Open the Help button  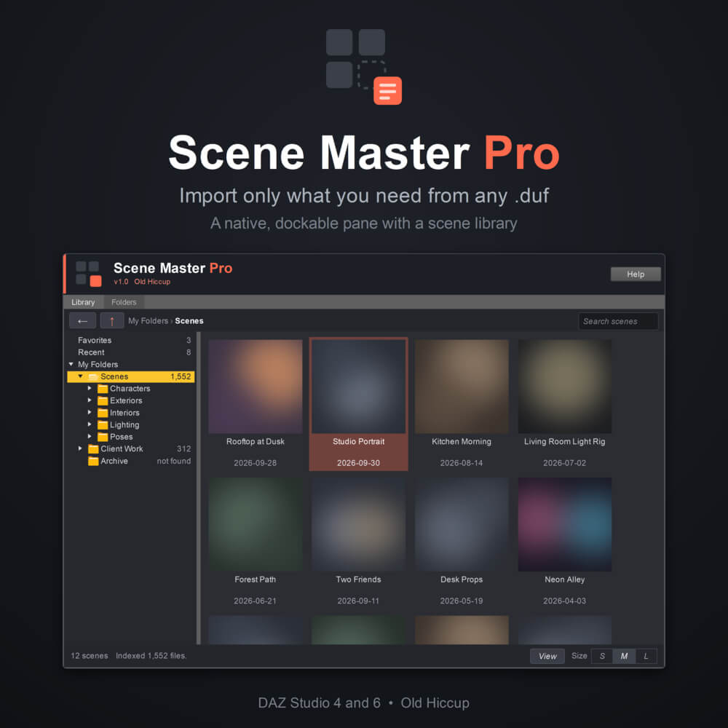tap(635, 274)
